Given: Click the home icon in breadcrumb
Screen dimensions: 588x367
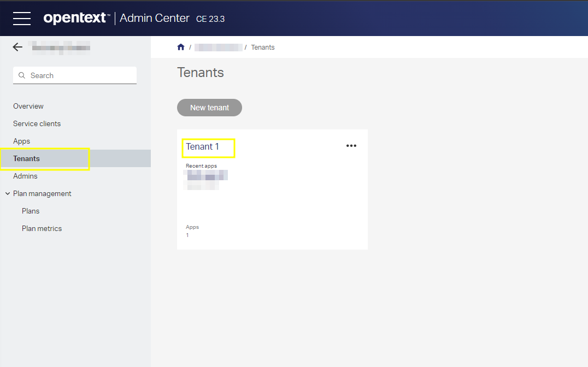Looking at the screenshot, I should (181, 47).
